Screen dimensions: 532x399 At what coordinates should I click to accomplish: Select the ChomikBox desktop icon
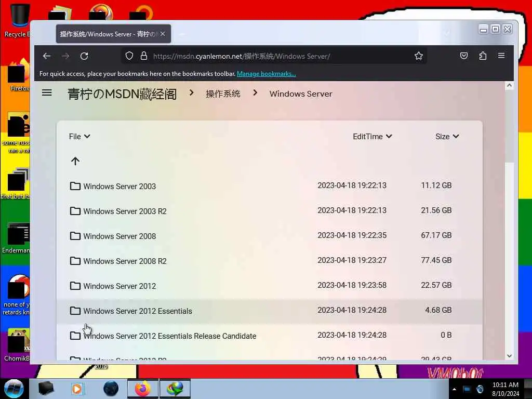coord(17,344)
